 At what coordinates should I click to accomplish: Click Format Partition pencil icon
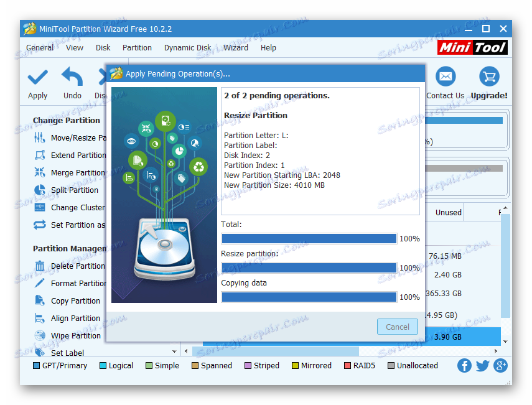[40, 283]
